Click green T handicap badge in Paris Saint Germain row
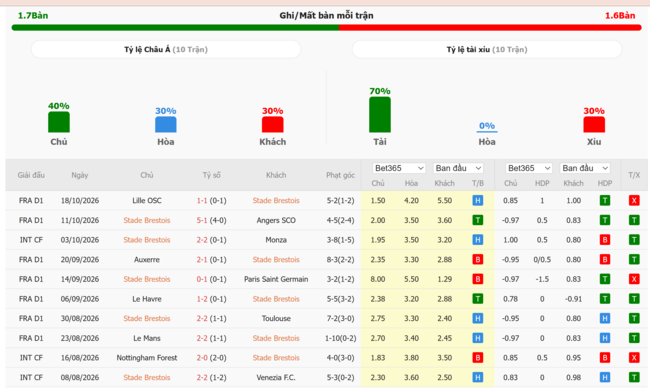Screen dimensions: 650x391 605,279
